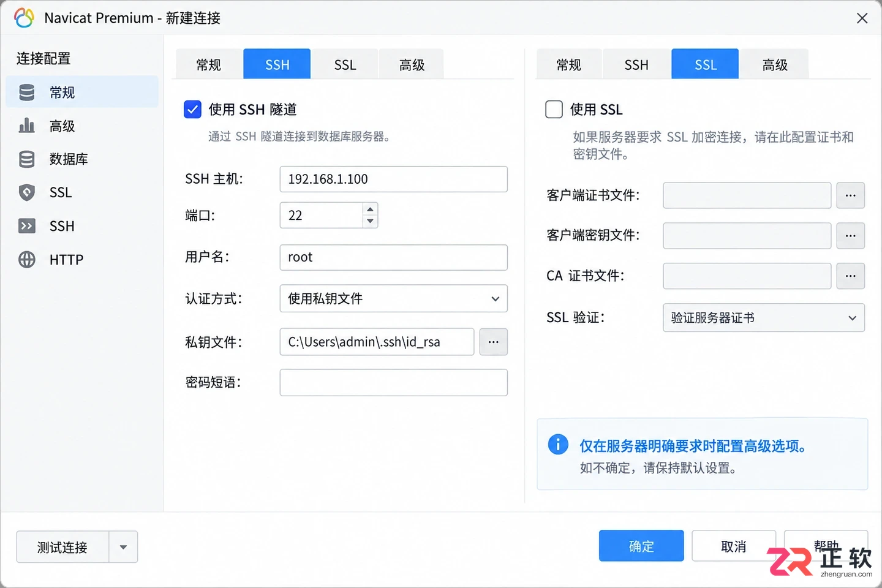Click the 端口 number field
The height and width of the screenshot is (588, 882).
(x=322, y=216)
